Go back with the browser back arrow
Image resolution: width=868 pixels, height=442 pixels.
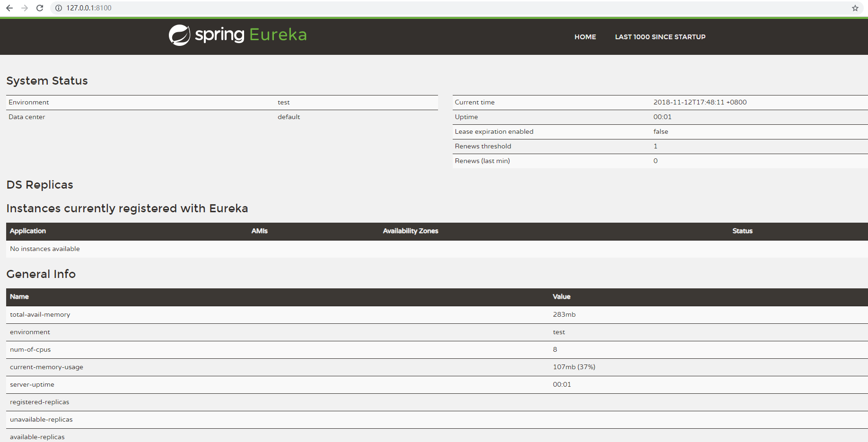coord(9,8)
